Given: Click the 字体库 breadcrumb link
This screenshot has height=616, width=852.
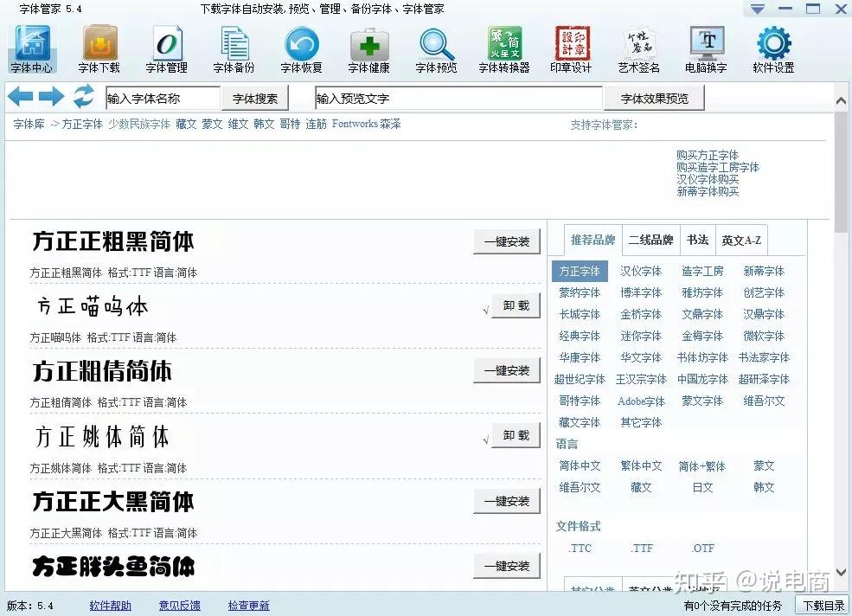Looking at the screenshot, I should click(x=29, y=124).
